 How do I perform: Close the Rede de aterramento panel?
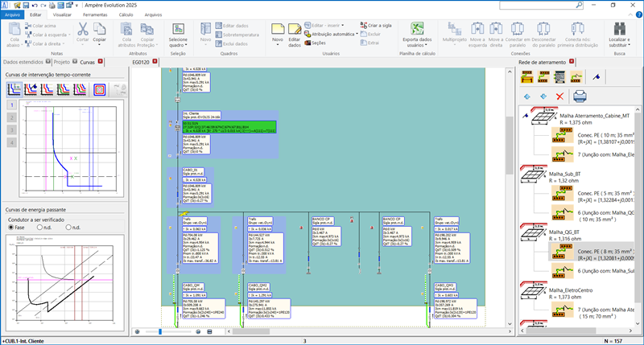[572, 62]
